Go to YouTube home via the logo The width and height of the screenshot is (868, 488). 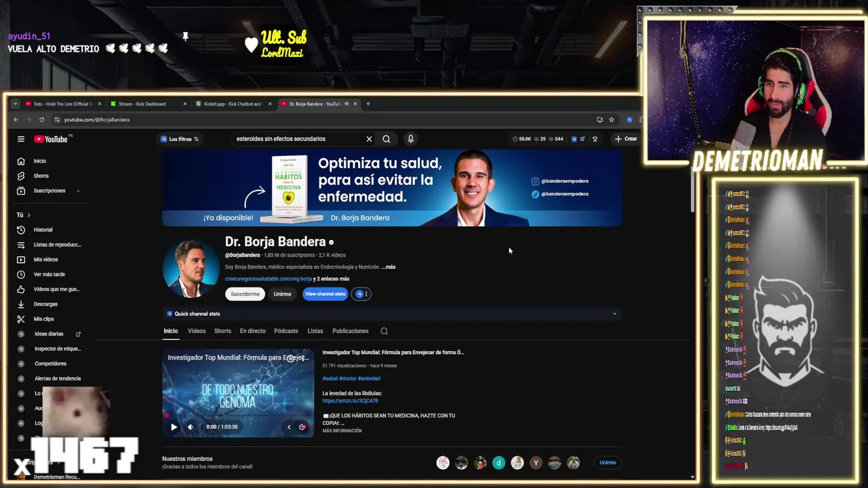coord(51,139)
